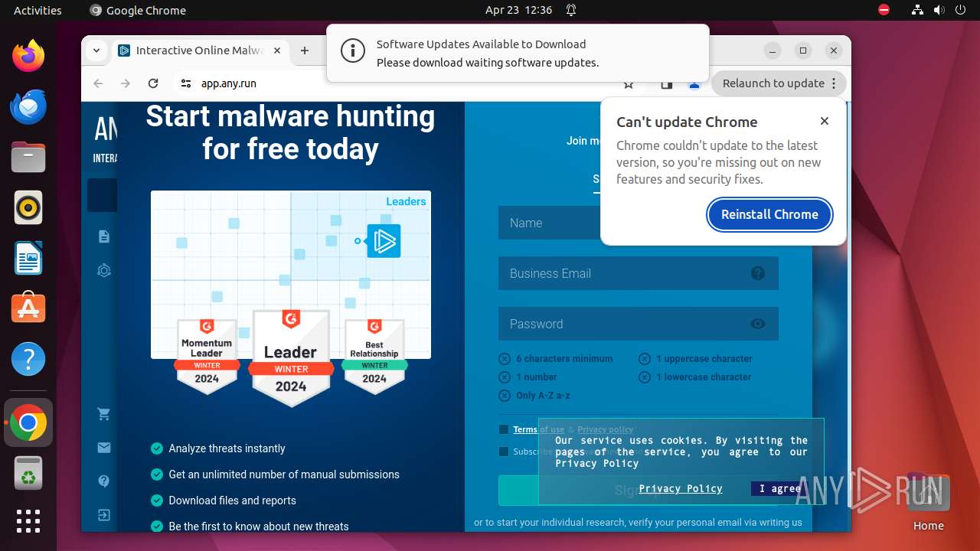Open the Trash in the dock

pos(28,474)
